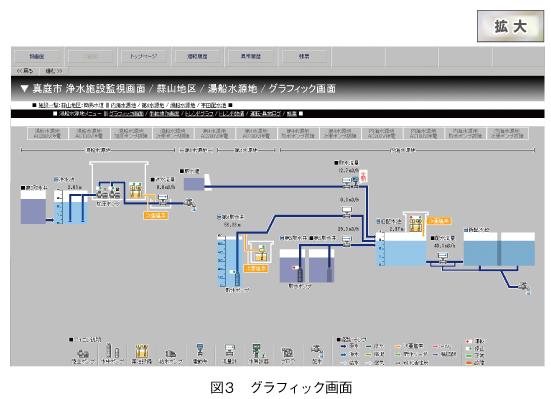Select グラフィック画面 in the 湯船水源地 menu
551x399 pixels.
coord(126,114)
